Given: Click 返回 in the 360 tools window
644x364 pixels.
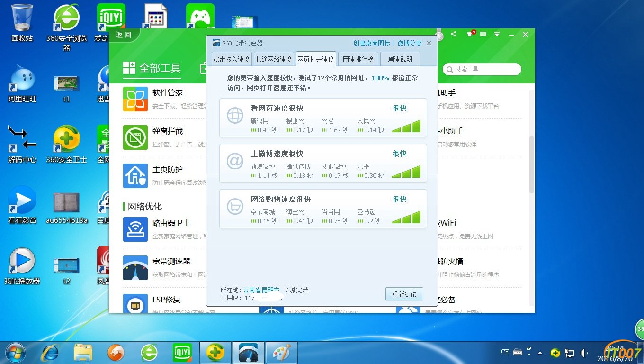Looking at the screenshot, I should point(124,35).
